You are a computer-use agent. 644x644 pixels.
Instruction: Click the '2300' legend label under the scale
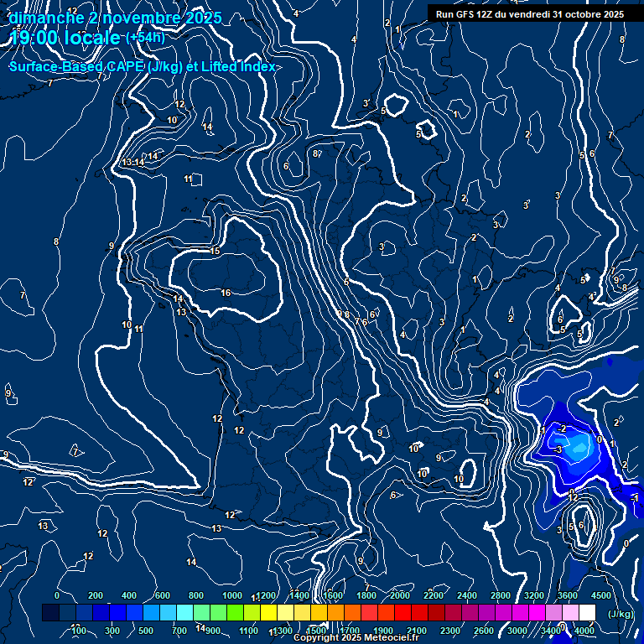(x=450, y=631)
